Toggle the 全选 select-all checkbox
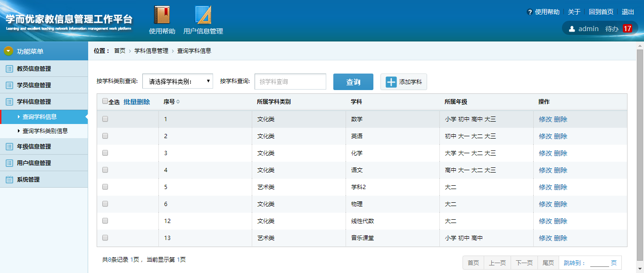This screenshot has height=273, width=644. 105,101
